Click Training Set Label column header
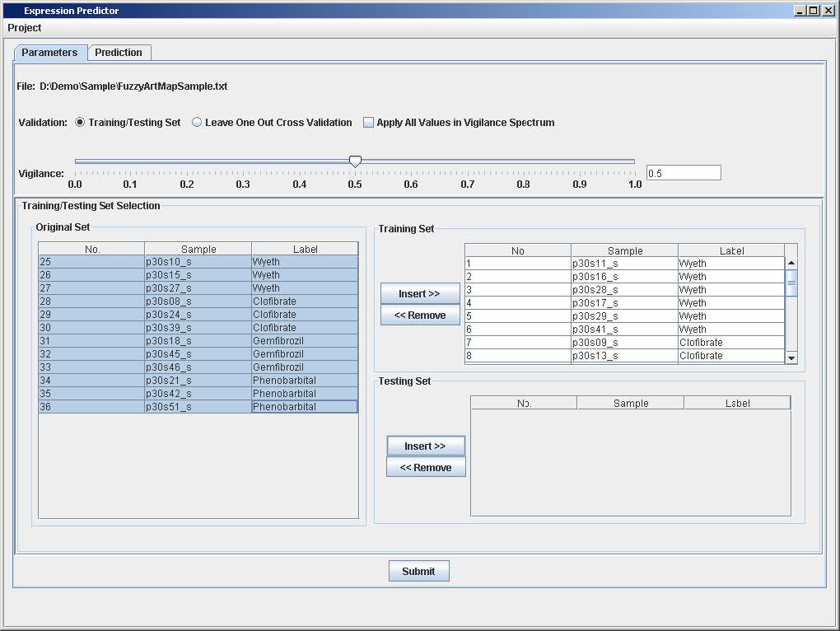 pos(731,250)
